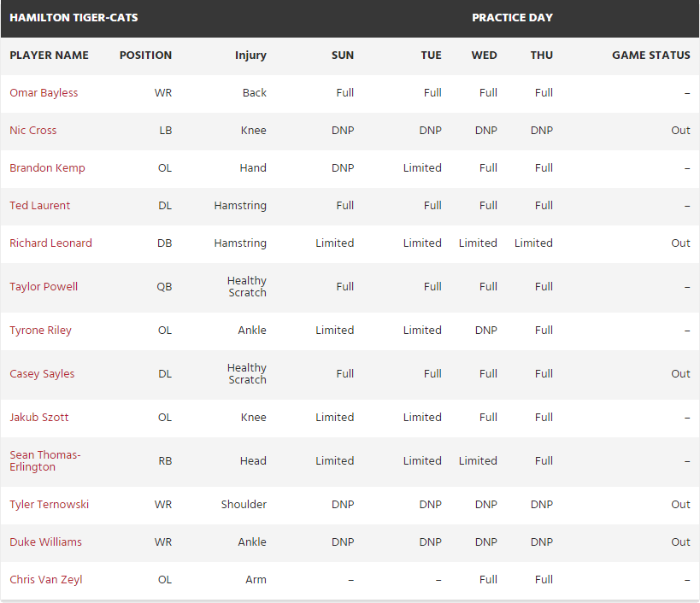Open Jakub Szott's player page
This screenshot has height=603, width=700.
(x=39, y=418)
